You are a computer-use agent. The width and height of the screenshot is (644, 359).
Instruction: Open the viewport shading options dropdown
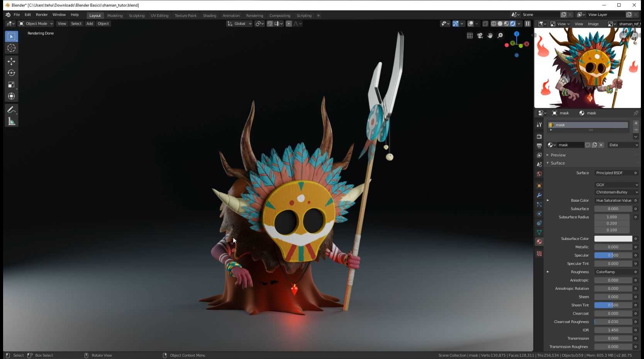[519, 24]
